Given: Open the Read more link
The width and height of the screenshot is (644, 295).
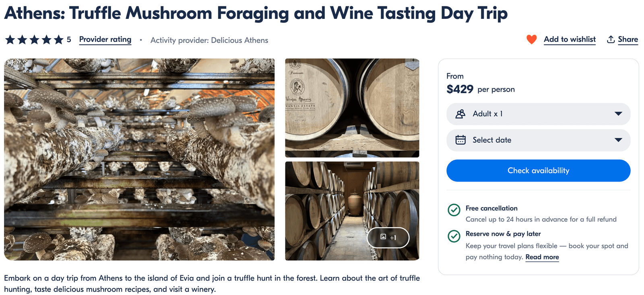Looking at the screenshot, I should pos(542,257).
